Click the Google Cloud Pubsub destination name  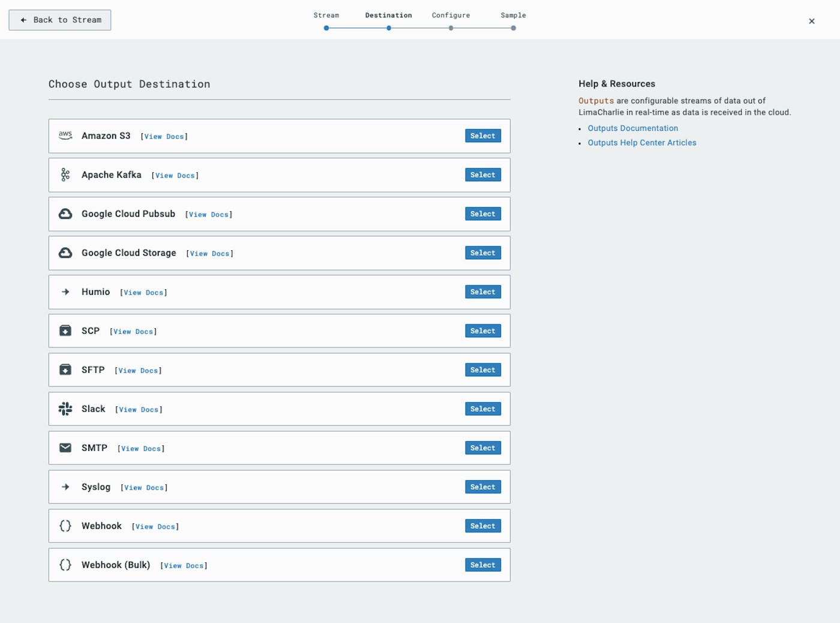(x=128, y=214)
